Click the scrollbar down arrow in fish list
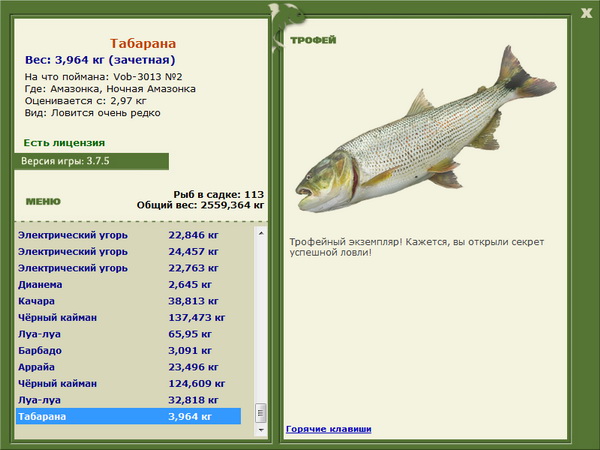Viewport: 600px width, 450px height. point(261,430)
